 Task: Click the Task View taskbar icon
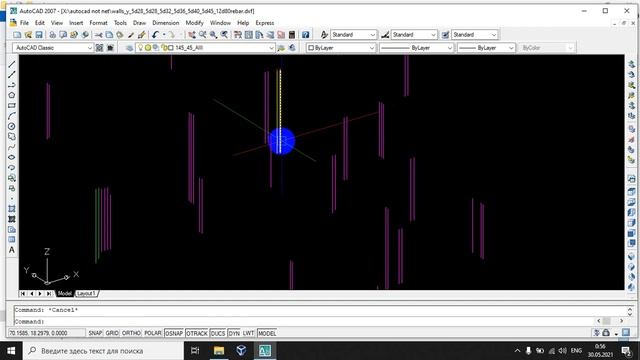[x=196, y=351]
